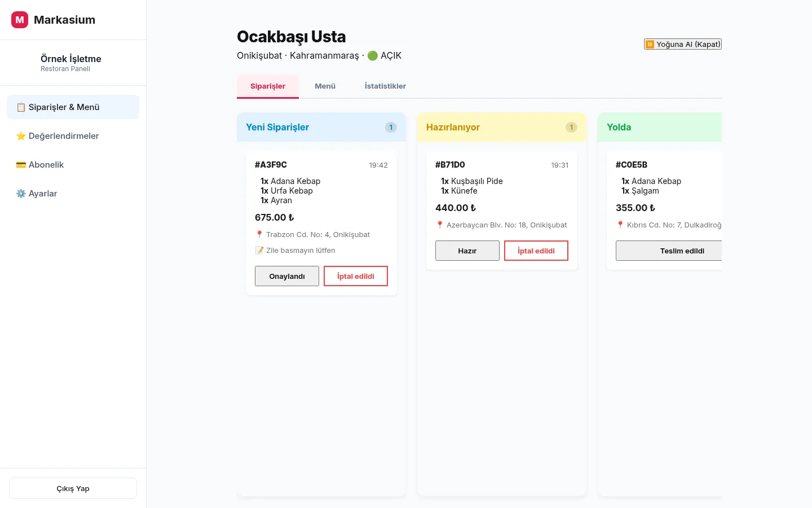Image resolution: width=812 pixels, height=508 pixels.
Task: Click the card icon of Abonelik
Action: [21, 165]
